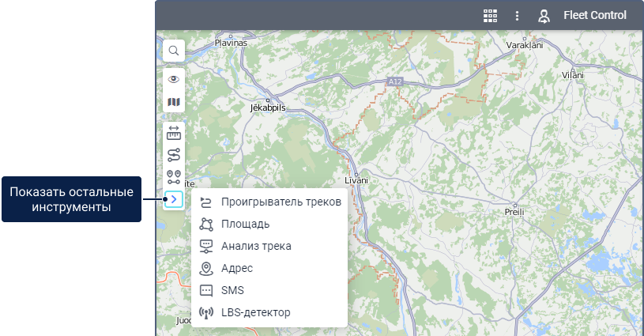
Task: Select the routing tool icon
Action: point(174,155)
